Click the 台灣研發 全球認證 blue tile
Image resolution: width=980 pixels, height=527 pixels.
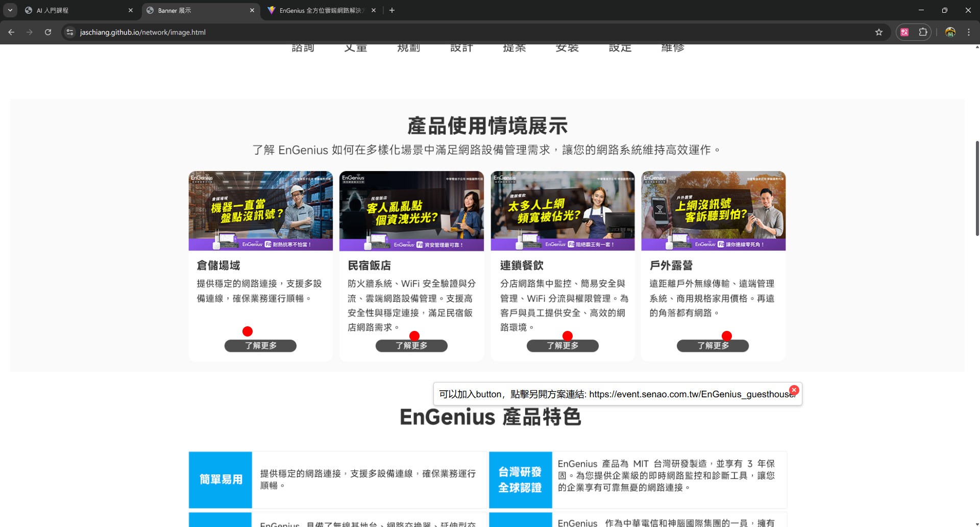point(520,480)
